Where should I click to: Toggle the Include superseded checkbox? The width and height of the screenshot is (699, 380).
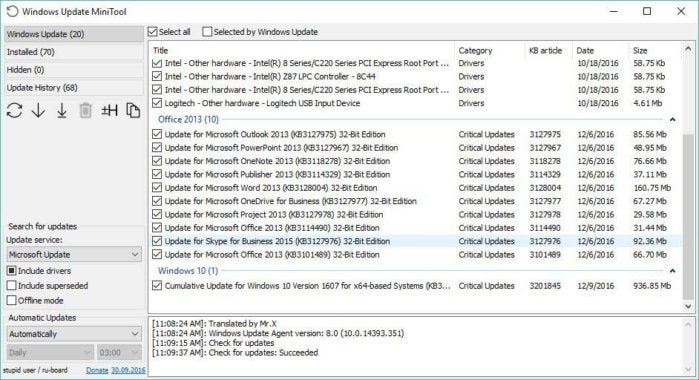[x=12, y=285]
